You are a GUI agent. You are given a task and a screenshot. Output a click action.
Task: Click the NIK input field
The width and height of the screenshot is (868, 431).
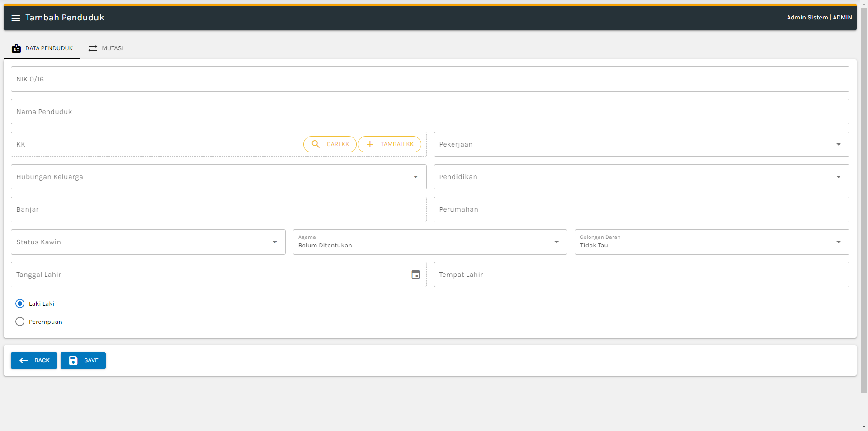click(429, 79)
